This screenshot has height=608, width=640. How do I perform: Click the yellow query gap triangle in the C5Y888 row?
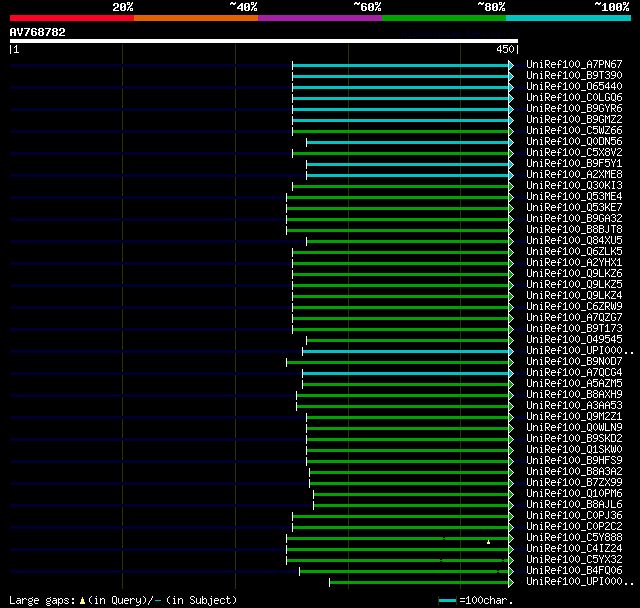coord(489,541)
